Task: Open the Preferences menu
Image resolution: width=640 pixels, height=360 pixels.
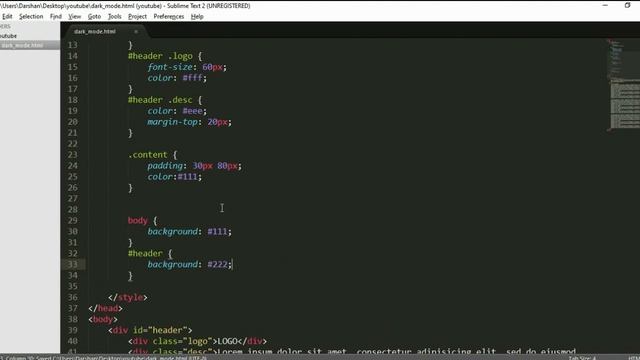Action: click(x=169, y=17)
